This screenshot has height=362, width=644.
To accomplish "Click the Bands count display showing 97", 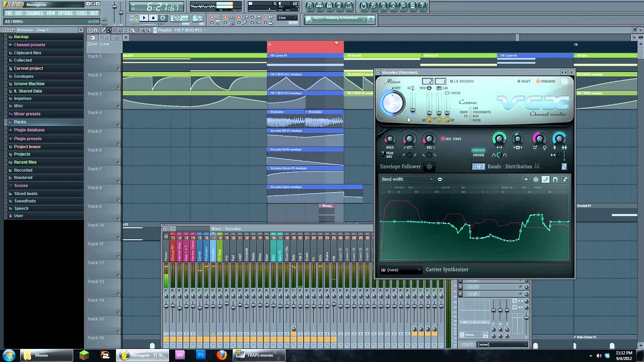I will 478,166.
